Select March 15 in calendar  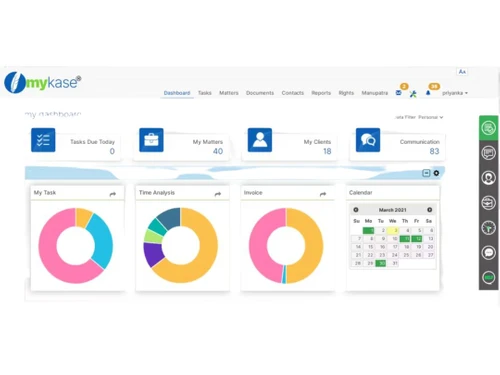(368, 247)
